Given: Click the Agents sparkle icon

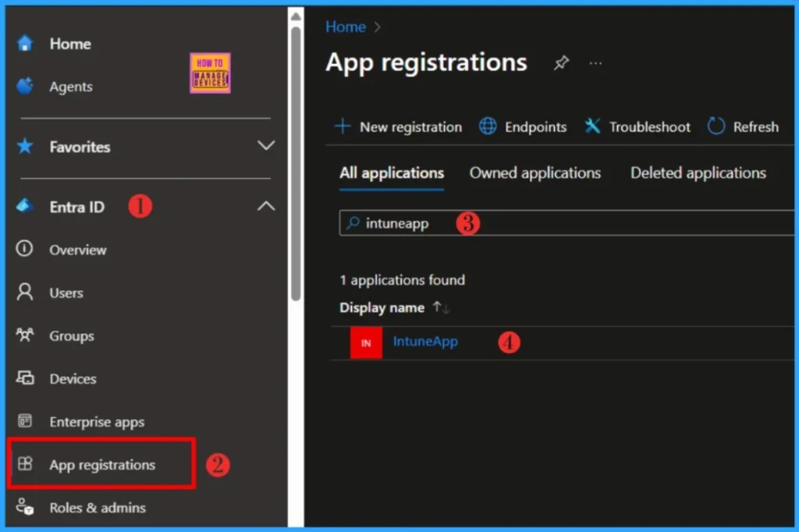Looking at the screenshot, I should coord(25,86).
